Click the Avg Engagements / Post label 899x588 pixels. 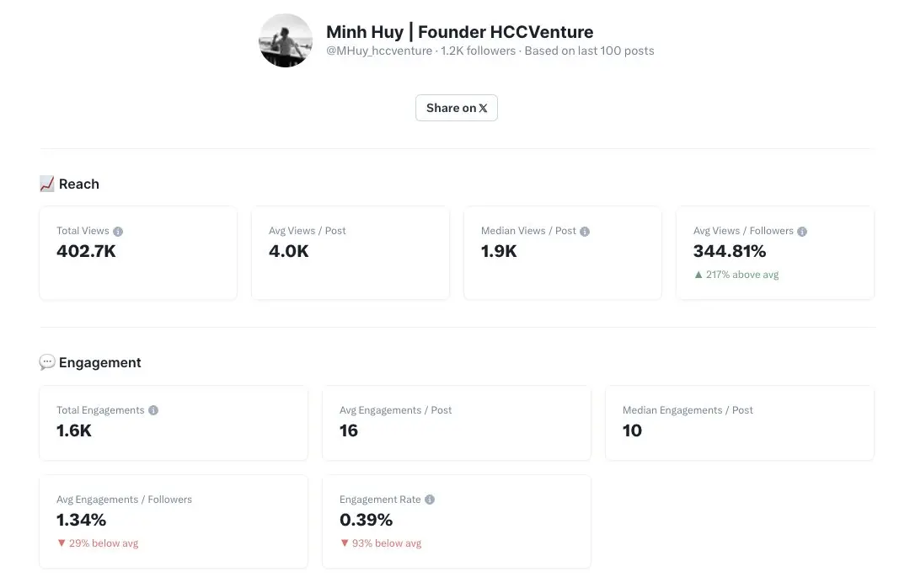coord(396,410)
